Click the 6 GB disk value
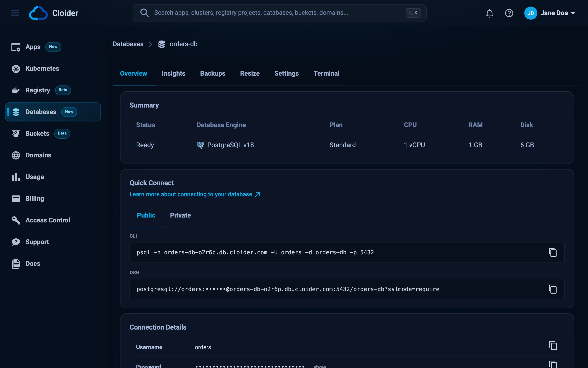The height and width of the screenshot is (368, 588). [527, 145]
